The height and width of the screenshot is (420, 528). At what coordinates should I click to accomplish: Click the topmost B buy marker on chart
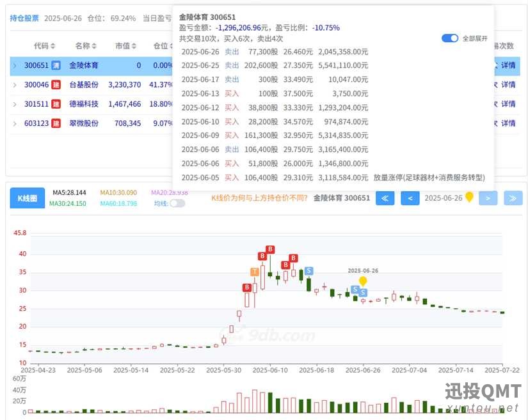click(270, 249)
